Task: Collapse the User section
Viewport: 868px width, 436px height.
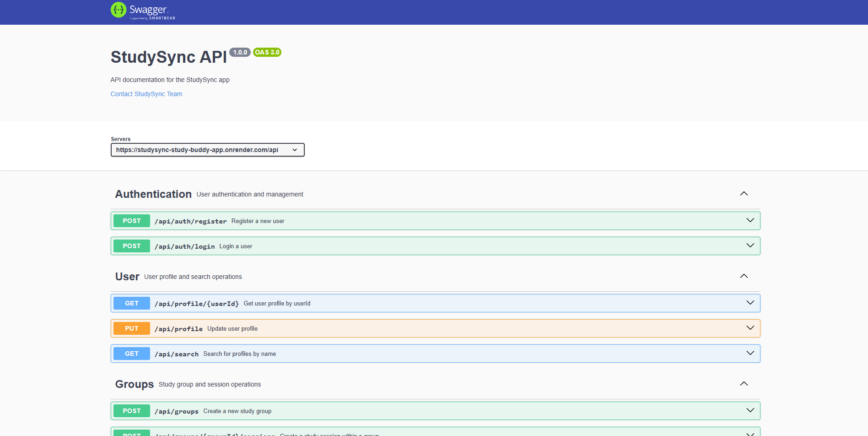Action: pyautogui.click(x=744, y=276)
